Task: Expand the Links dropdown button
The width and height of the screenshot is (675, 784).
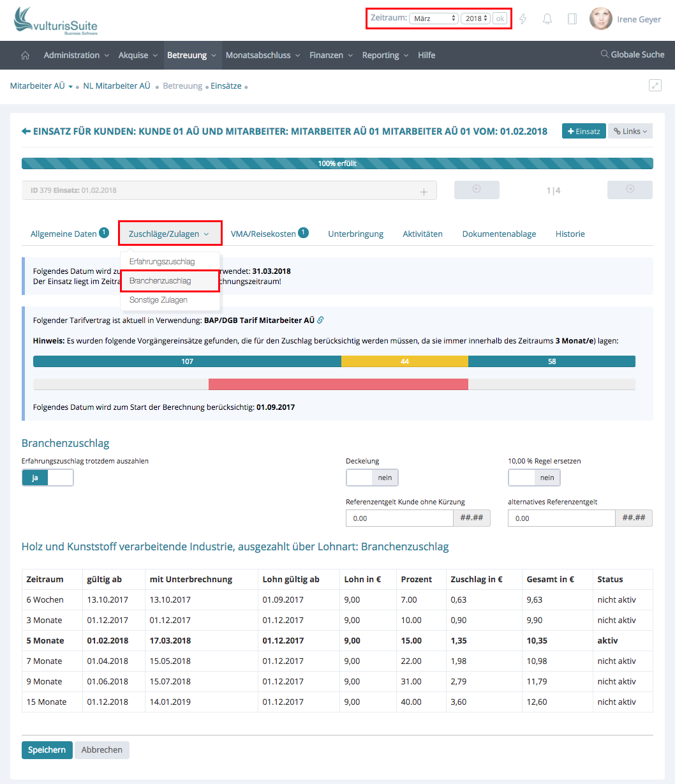Action: pyautogui.click(x=630, y=131)
